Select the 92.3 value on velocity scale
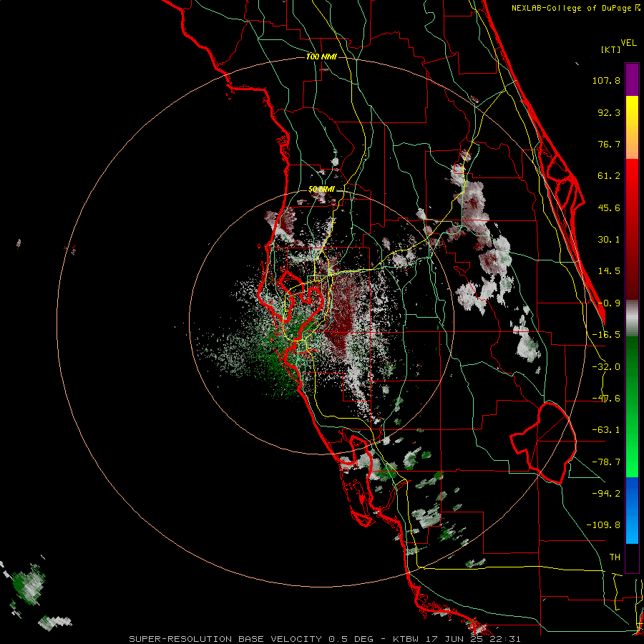This screenshot has width=644, height=644. click(609, 112)
